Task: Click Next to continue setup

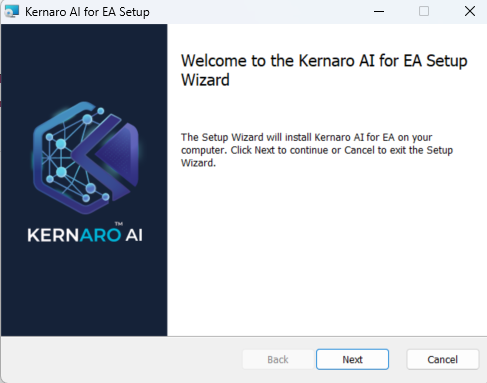Action: [352, 359]
